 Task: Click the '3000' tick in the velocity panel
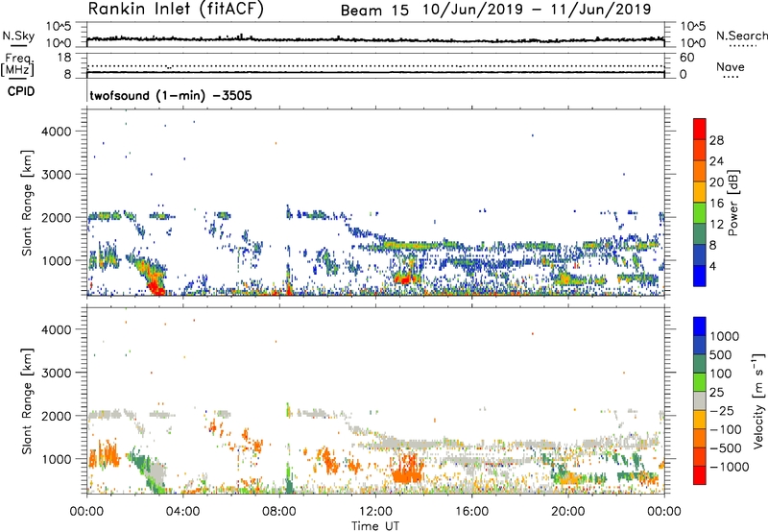coord(57,374)
